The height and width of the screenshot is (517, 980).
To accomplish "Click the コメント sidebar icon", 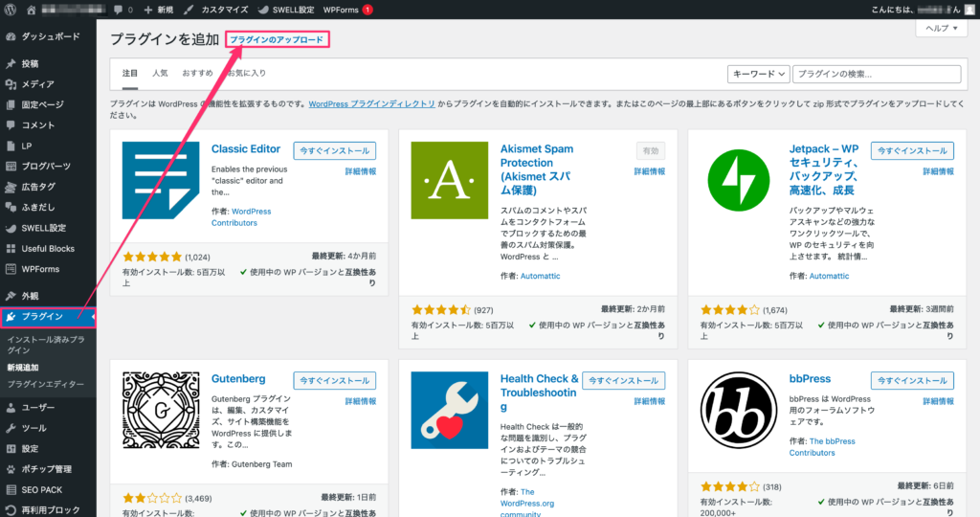I will (11, 125).
